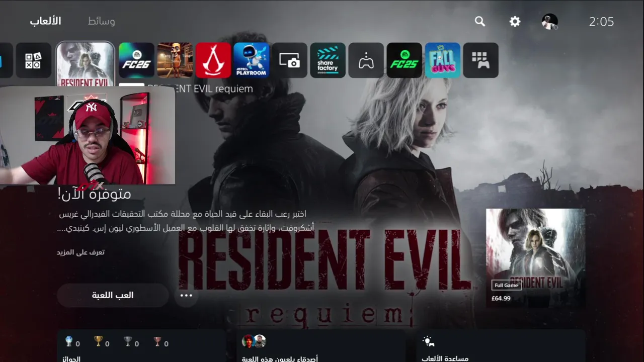Open the Resident Evil Full Game £64.99 card
This screenshot has height=362, width=644.
click(x=535, y=258)
